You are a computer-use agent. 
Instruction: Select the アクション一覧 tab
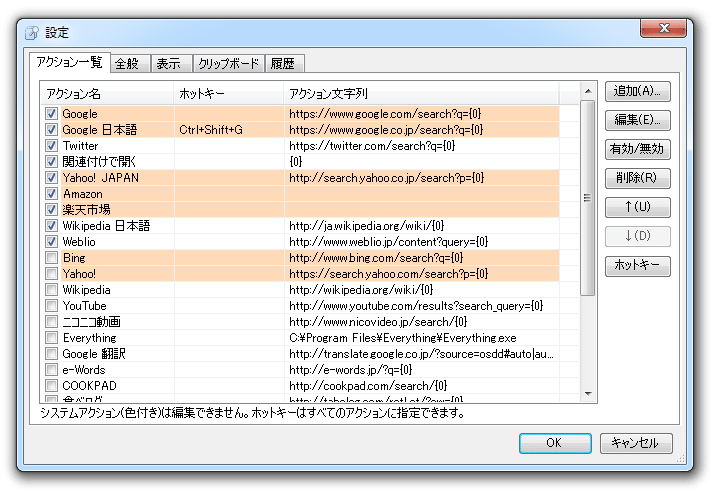69,62
